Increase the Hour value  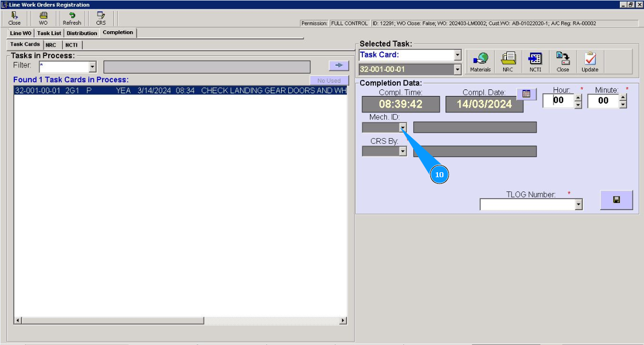pyautogui.click(x=578, y=98)
